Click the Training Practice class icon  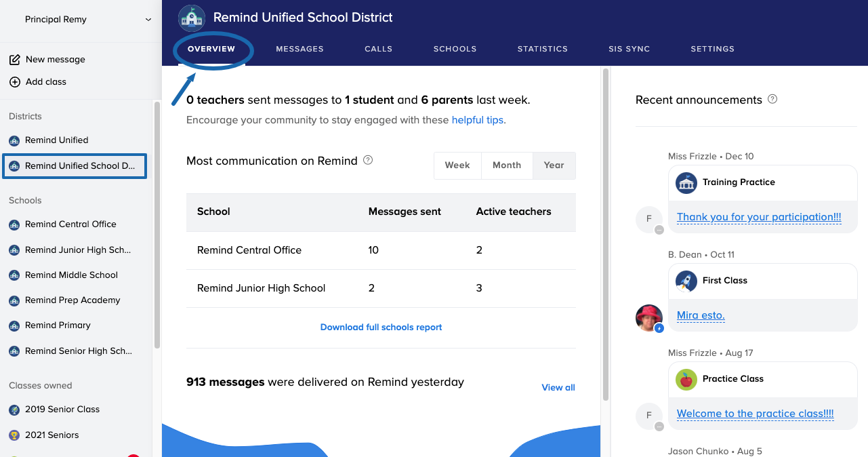coord(686,183)
